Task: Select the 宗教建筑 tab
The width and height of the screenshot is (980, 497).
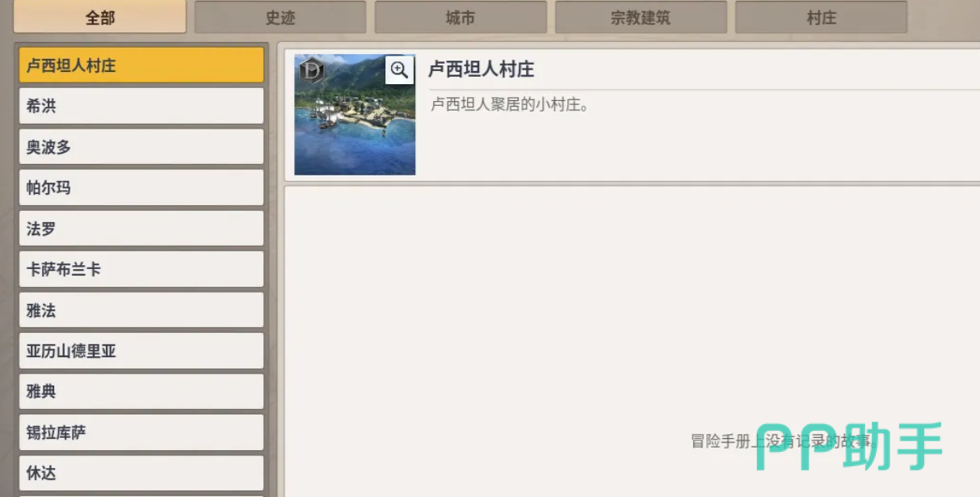Action: (x=641, y=17)
